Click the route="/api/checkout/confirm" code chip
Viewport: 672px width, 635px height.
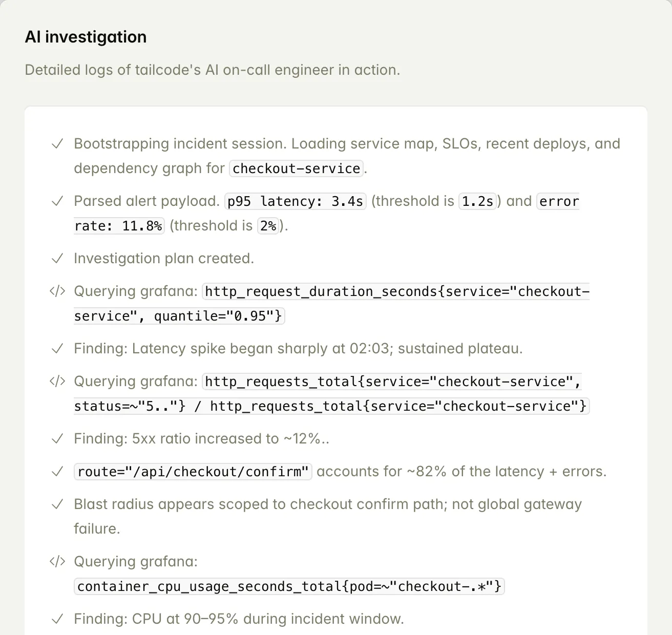click(194, 472)
